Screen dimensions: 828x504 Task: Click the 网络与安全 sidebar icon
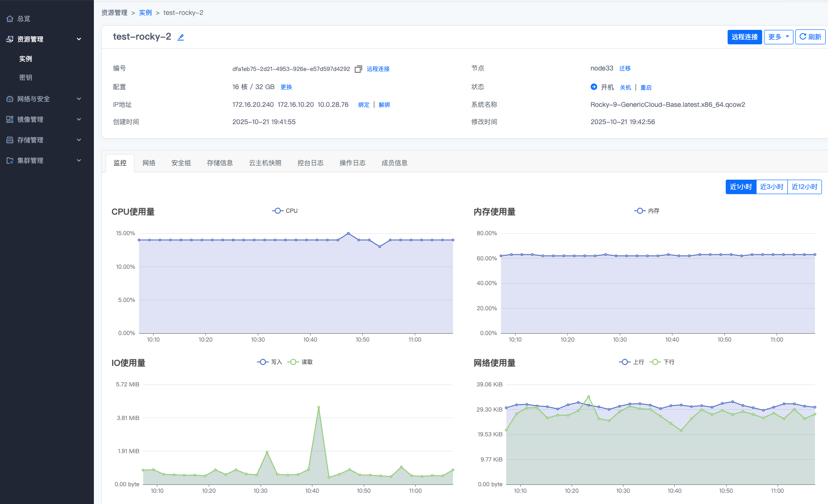click(x=10, y=99)
